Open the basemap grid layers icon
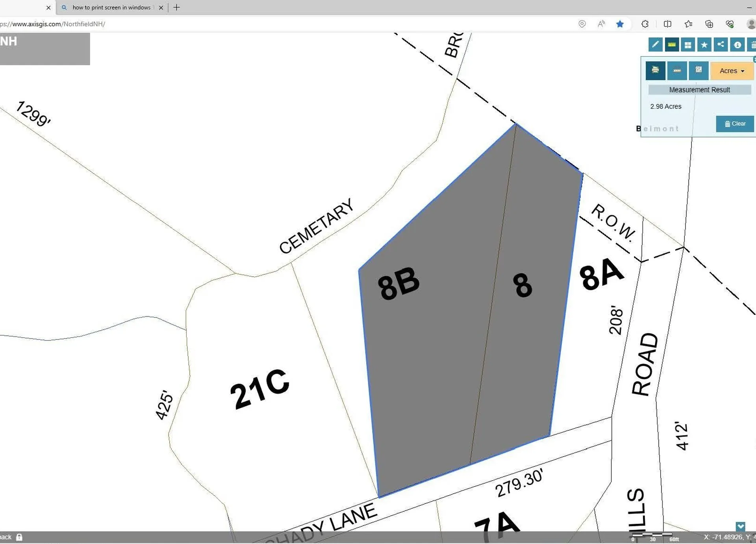The width and height of the screenshot is (756, 544). (688, 44)
